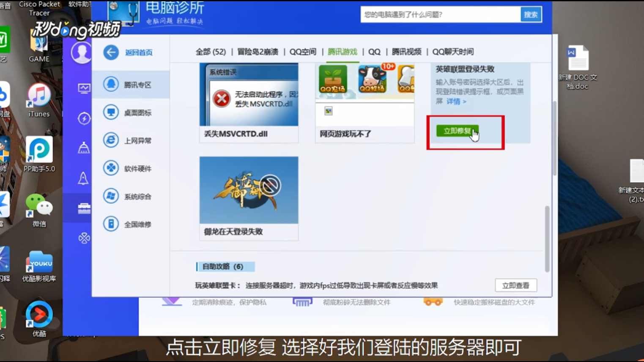The height and width of the screenshot is (362, 644).
Task: Open 新建 DOC 文档.doc file icon
Action: point(578,67)
